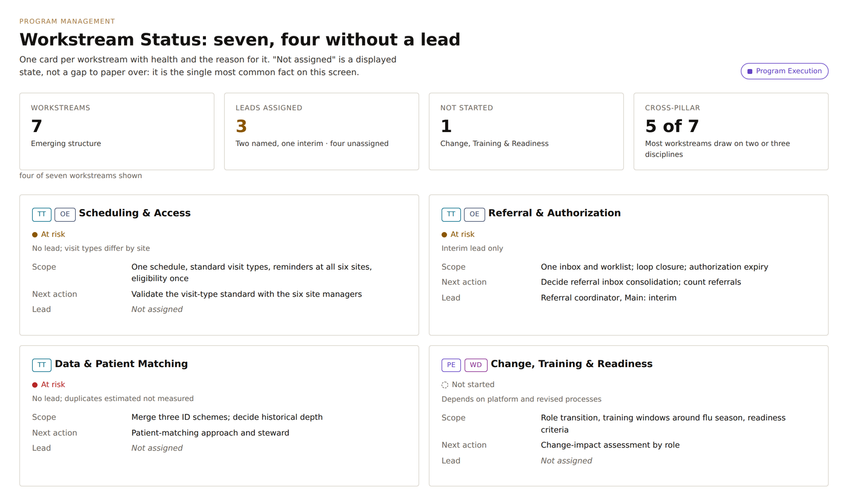
Task: Click At risk dot on Scheduling & Access
Action: (x=35, y=234)
